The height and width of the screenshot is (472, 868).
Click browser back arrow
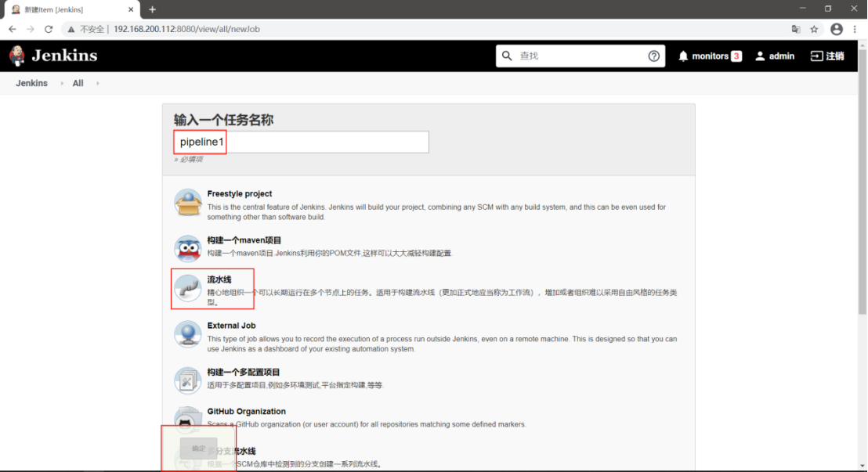[13, 29]
